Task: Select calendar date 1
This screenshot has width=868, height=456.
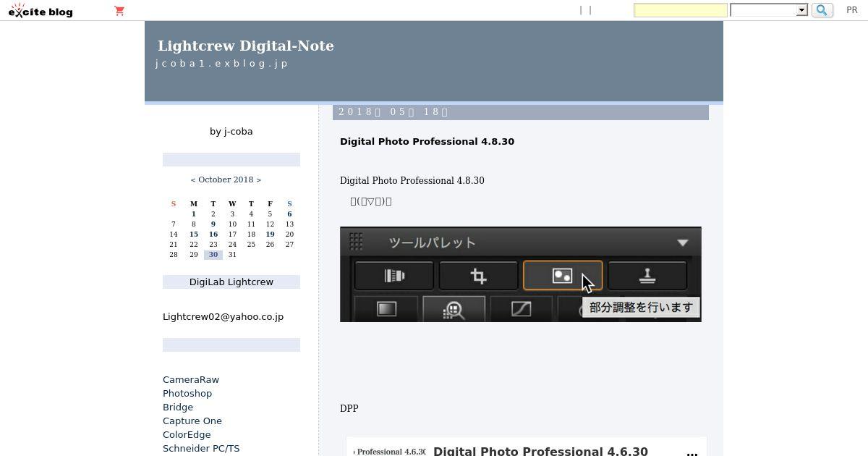Action: pos(194,214)
